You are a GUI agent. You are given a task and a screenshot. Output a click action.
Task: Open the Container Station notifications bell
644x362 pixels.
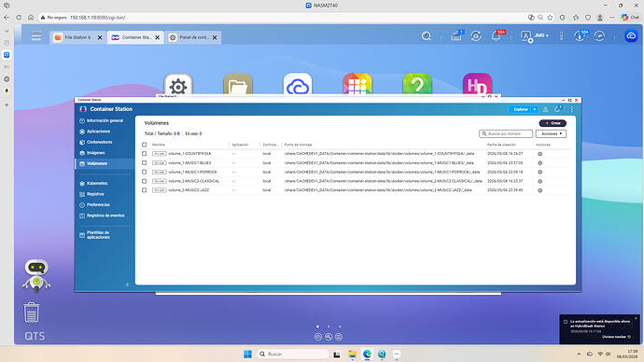[x=557, y=109]
